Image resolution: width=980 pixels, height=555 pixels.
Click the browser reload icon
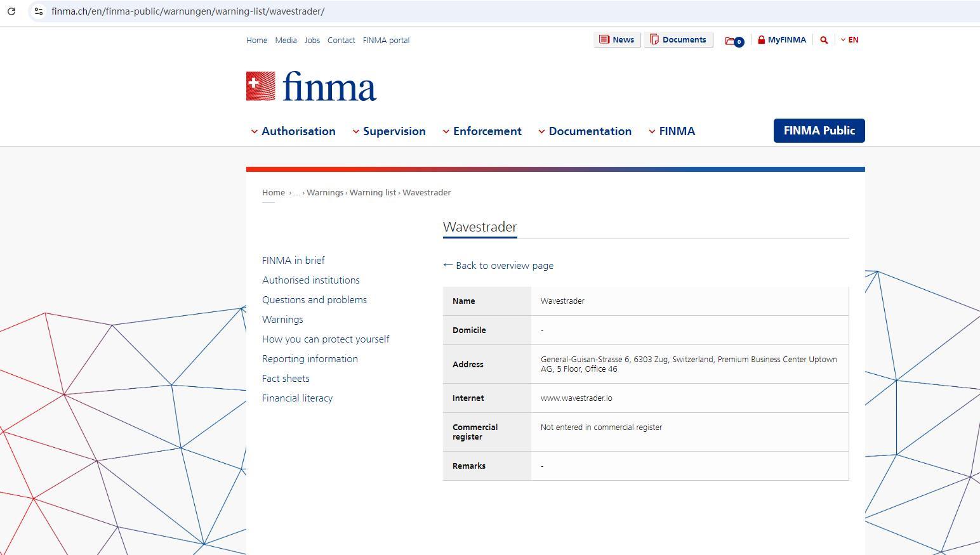(x=11, y=11)
